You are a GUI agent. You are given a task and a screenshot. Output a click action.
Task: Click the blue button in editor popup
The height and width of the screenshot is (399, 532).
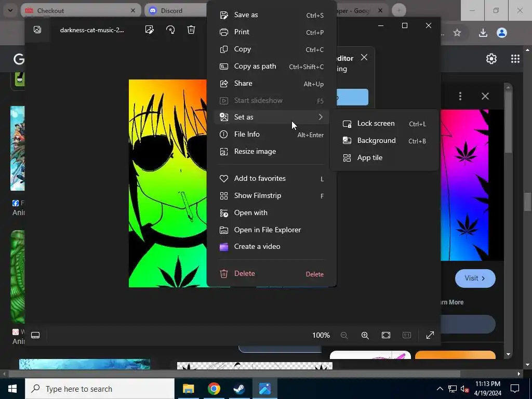[x=352, y=97]
